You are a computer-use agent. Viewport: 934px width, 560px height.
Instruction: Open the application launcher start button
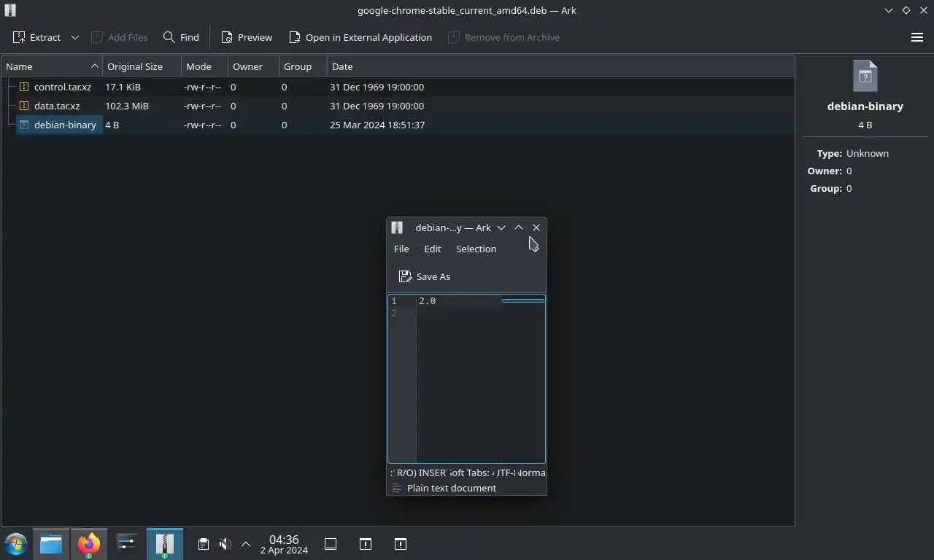(16, 544)
